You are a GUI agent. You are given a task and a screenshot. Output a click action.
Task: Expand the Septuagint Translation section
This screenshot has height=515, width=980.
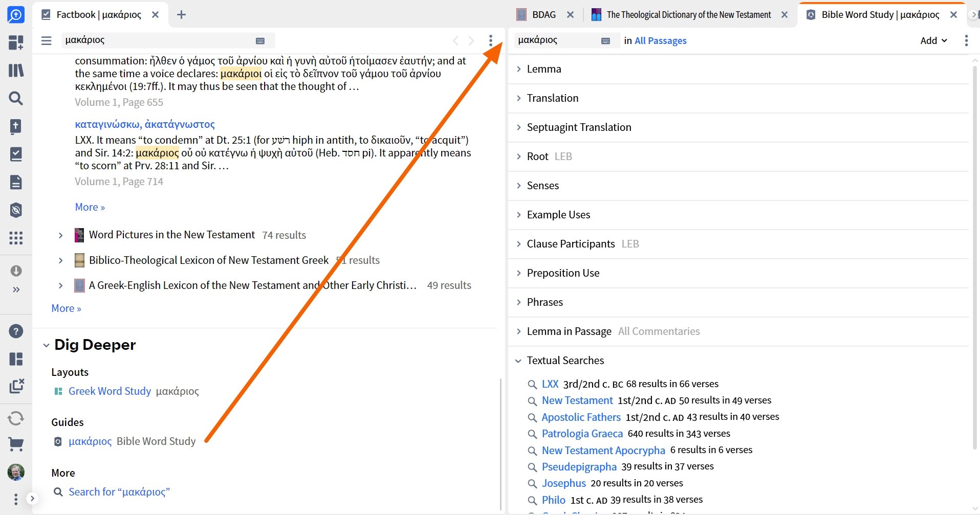point(518,127)
